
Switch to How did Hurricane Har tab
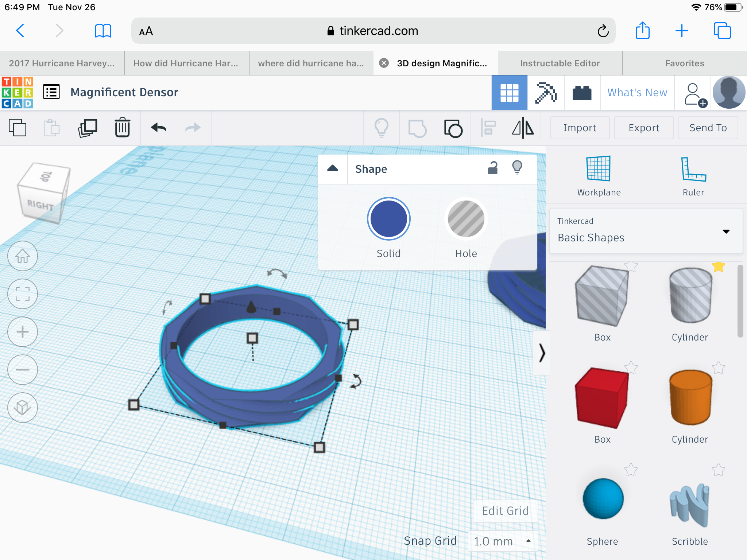[x=186, y=63]
